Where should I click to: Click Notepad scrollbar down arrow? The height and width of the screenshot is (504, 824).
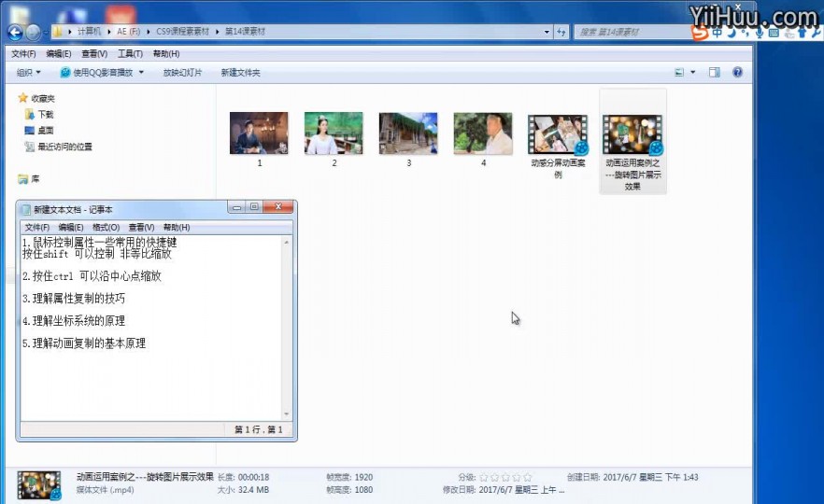[287, 414]
